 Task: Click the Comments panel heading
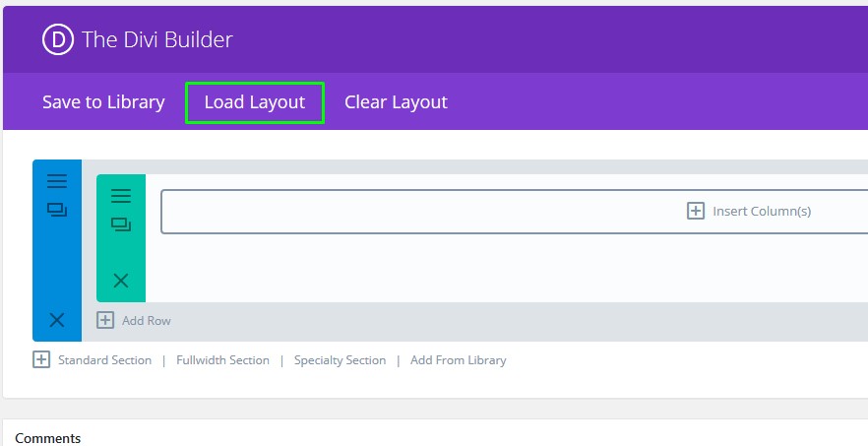48,438
